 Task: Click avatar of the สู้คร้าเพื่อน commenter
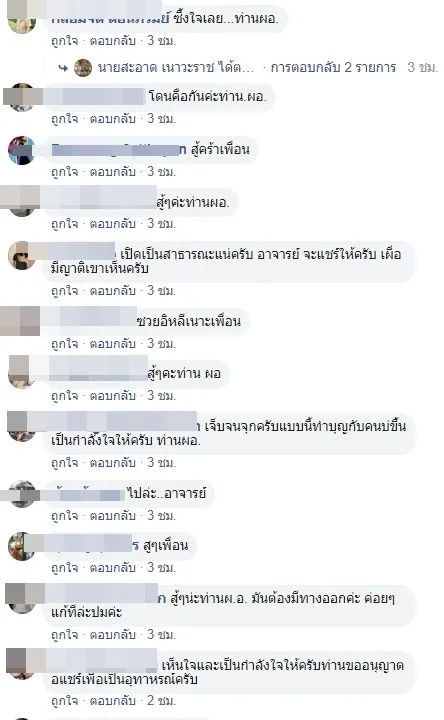(x=22, y=150)
